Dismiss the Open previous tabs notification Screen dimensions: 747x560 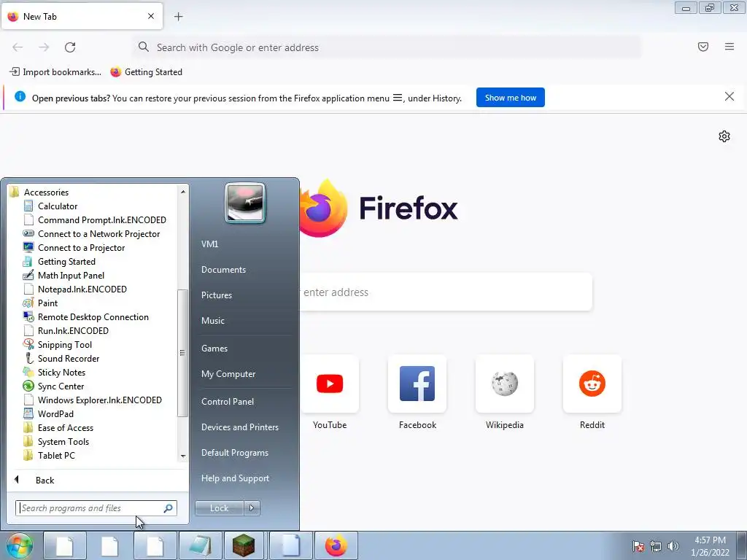click(x=729, y=97)
